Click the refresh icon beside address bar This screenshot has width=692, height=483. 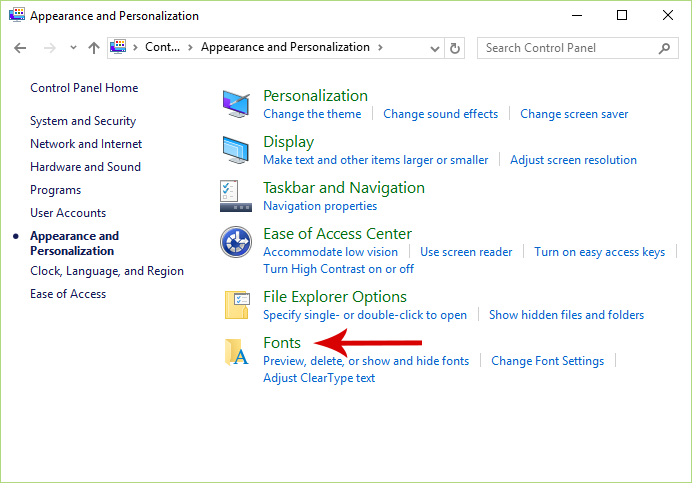(455, 48)
